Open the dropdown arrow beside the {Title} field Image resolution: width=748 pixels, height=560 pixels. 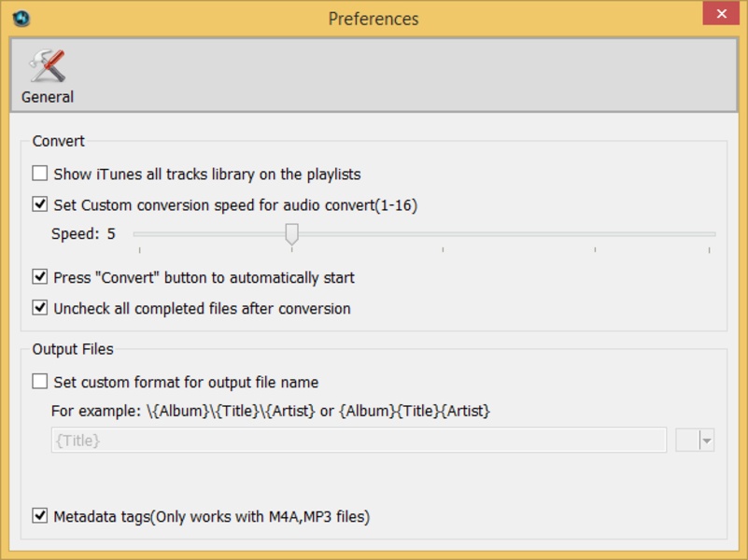tap(706, 441)
